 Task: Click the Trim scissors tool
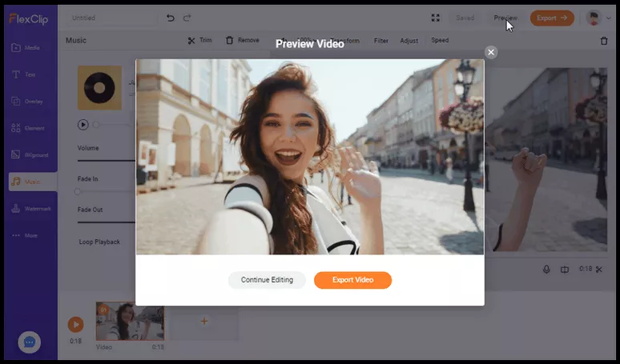tap(200, 40)
